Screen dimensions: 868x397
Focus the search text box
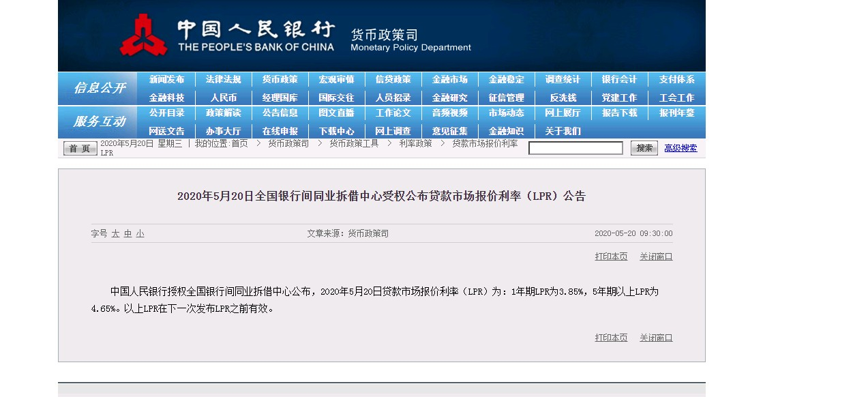pos(575,148)
